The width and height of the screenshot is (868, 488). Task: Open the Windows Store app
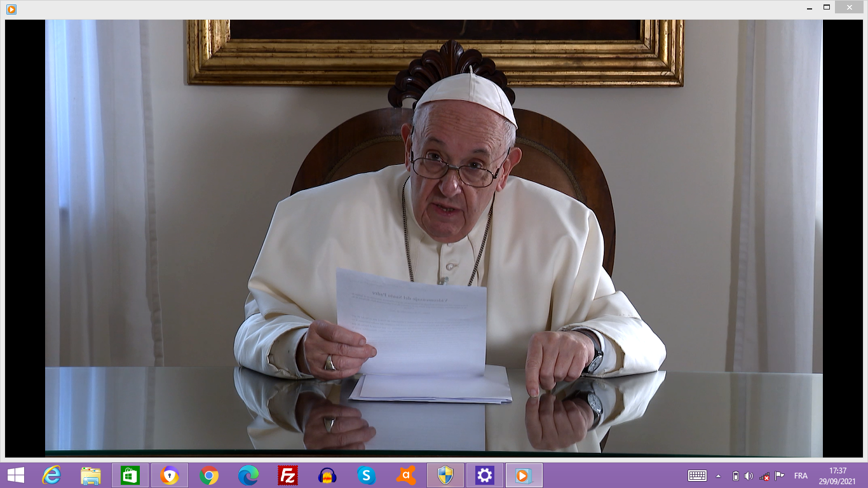tap(130, 475)
